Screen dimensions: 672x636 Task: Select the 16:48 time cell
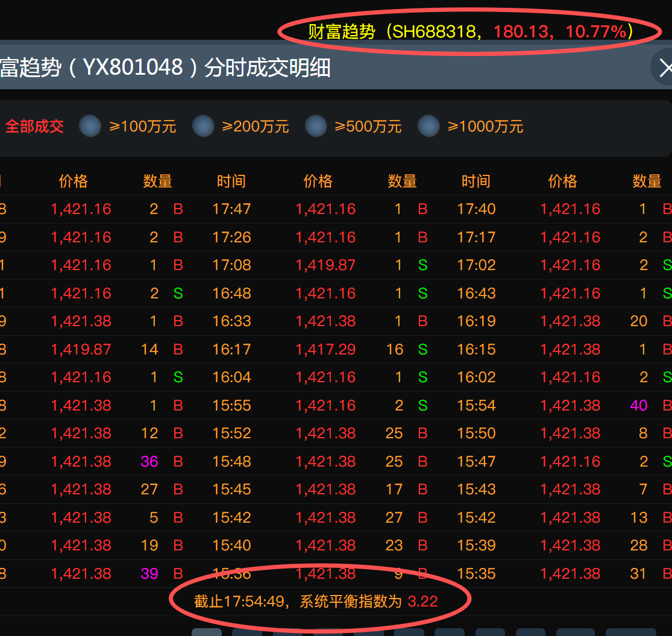232,293
